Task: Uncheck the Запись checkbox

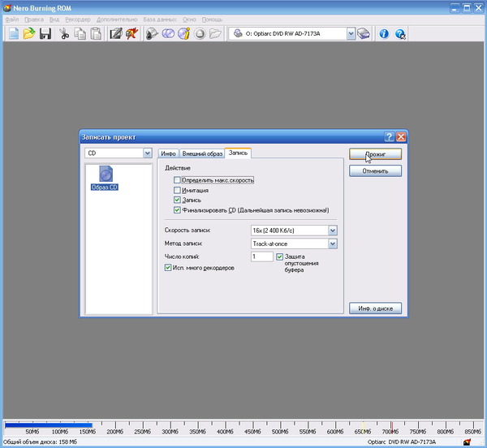Action: (x=177, y=200)
